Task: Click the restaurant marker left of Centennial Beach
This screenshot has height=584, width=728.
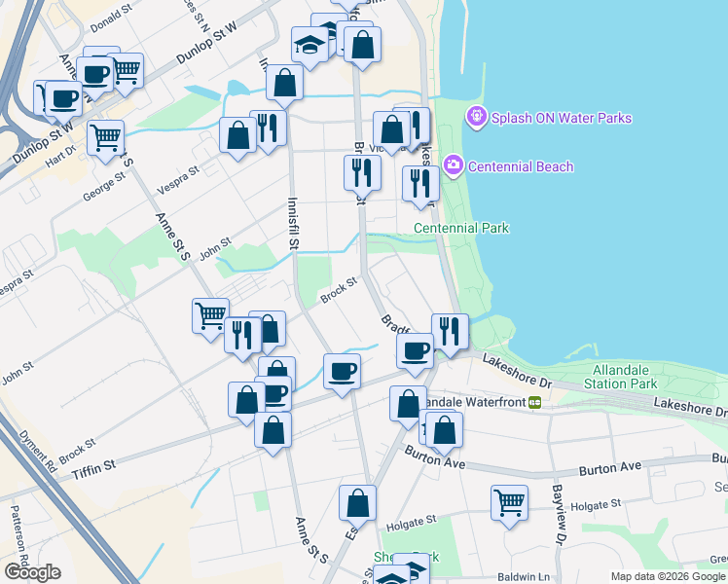Action: (x=420, y=186)
